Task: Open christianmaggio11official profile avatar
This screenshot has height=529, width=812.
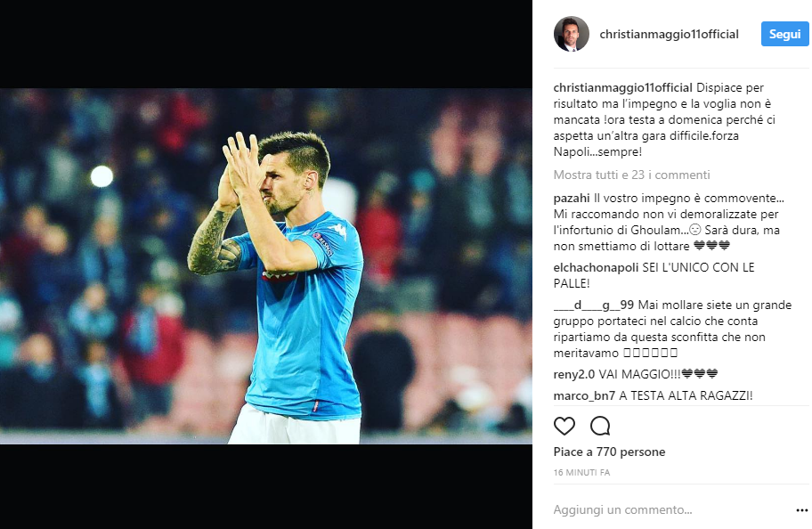Action: click(572, 34)
